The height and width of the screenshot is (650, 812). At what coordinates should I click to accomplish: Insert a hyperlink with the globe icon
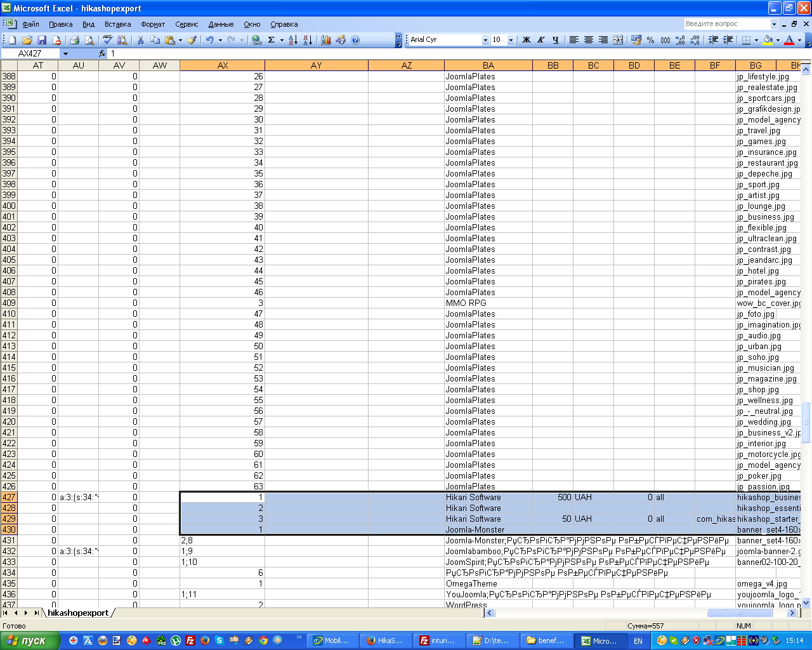(x=256, y=40)
